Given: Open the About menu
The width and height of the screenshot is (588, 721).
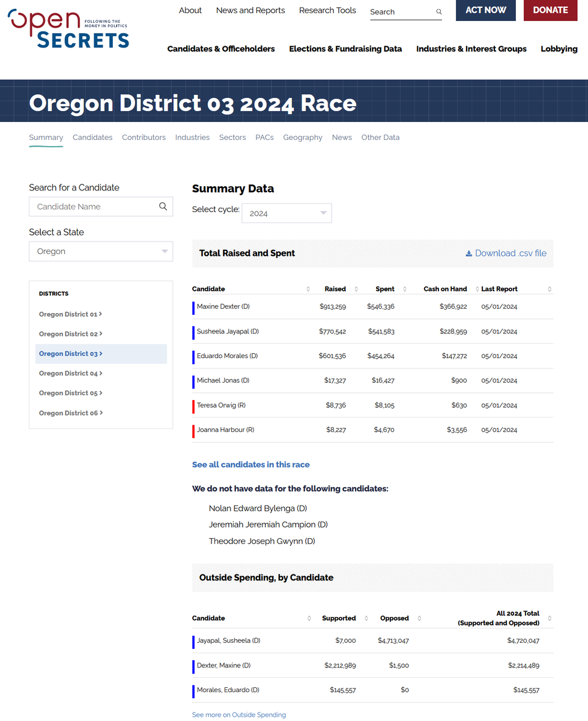Looking at the screenshot, I should [x=190, y=10].
